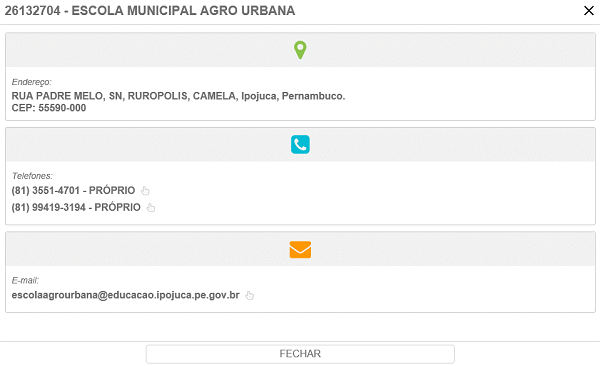Select the (81) 3551-4701 phone number
This screenshot has width=600, height=366.
tap(46, 190)
